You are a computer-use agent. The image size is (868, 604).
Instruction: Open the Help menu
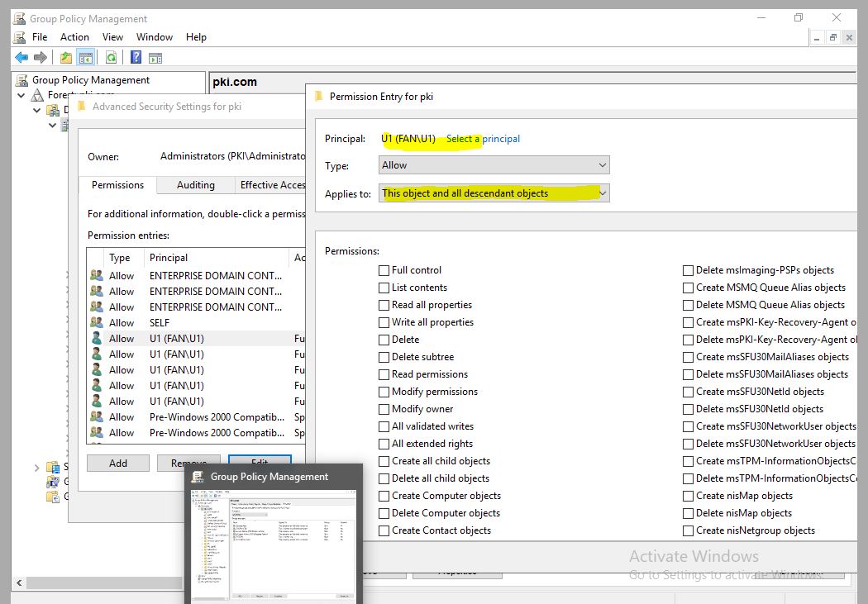point(196,37)
